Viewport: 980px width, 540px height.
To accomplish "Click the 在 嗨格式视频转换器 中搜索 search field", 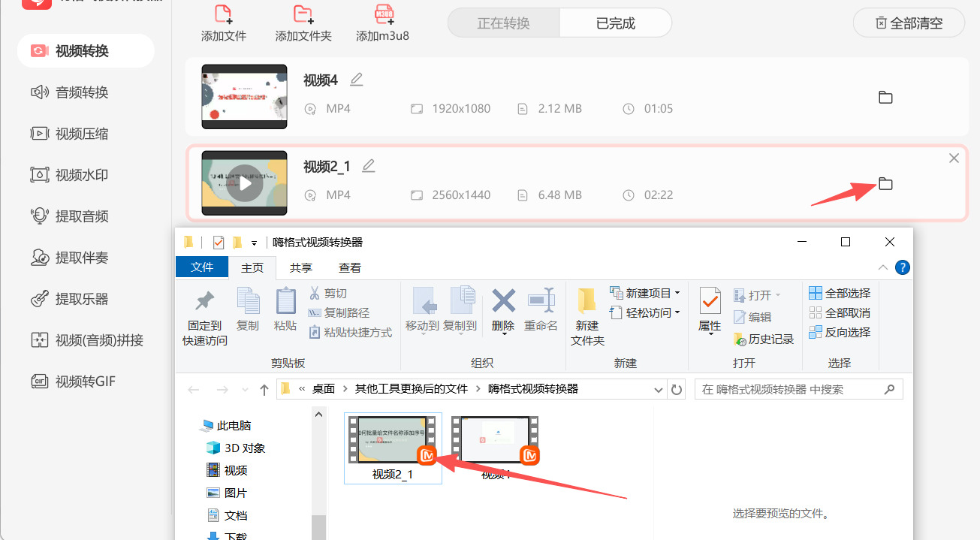I will pos(799,389).
